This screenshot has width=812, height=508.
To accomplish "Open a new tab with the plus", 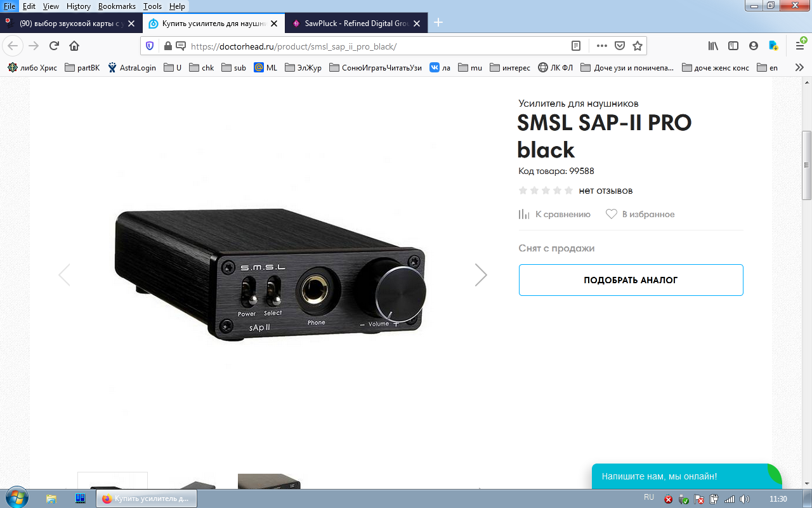I will pyautogui.click(x=438, y=23).
